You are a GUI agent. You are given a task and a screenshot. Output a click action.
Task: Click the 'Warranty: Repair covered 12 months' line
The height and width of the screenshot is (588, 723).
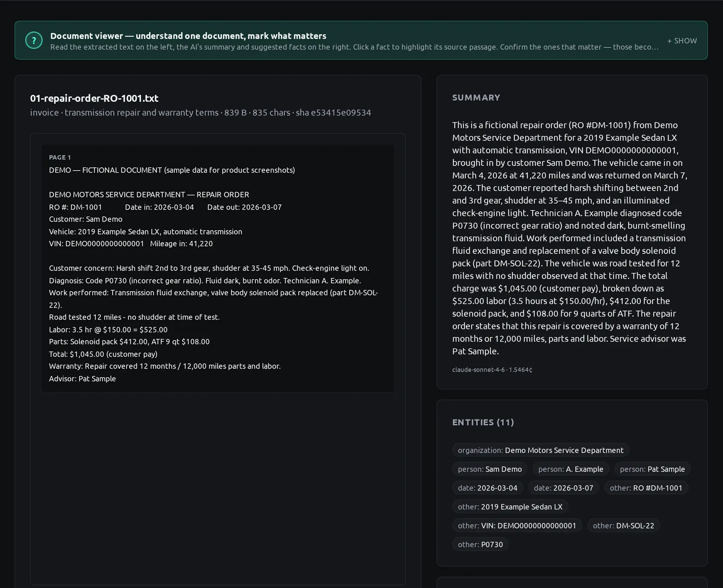pyautogui.click(x=164, y=366)
